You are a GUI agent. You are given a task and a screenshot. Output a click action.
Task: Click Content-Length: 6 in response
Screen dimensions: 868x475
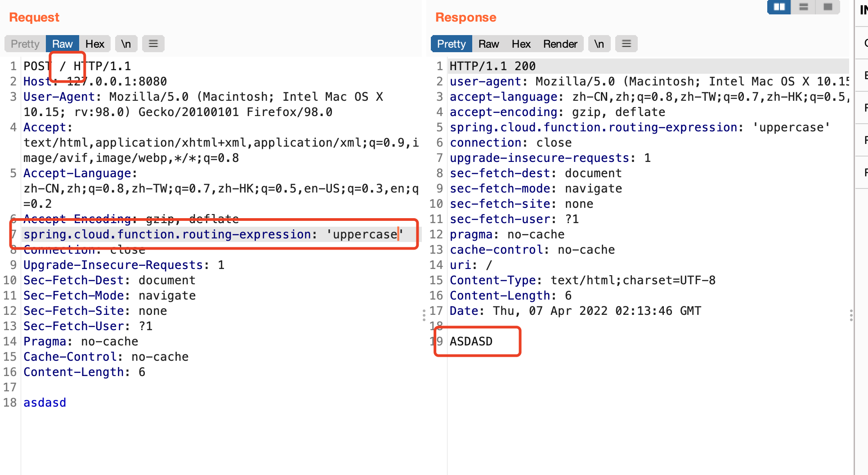click(511, 296)
